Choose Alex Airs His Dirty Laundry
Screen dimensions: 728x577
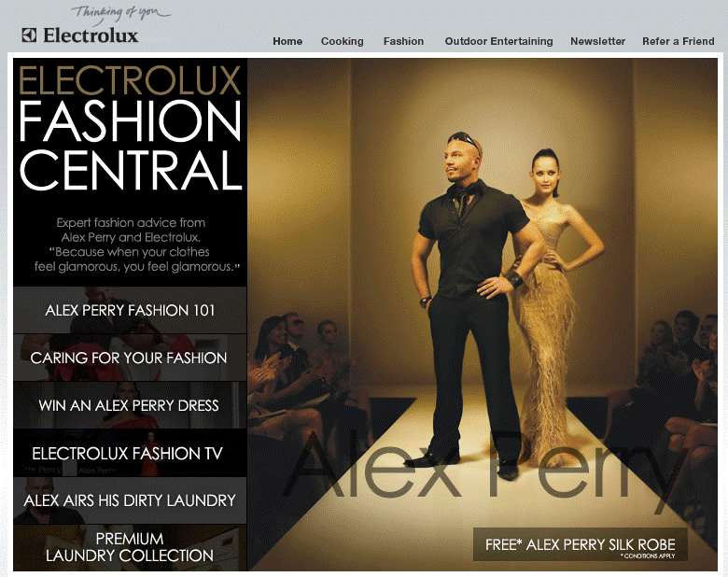130,500
